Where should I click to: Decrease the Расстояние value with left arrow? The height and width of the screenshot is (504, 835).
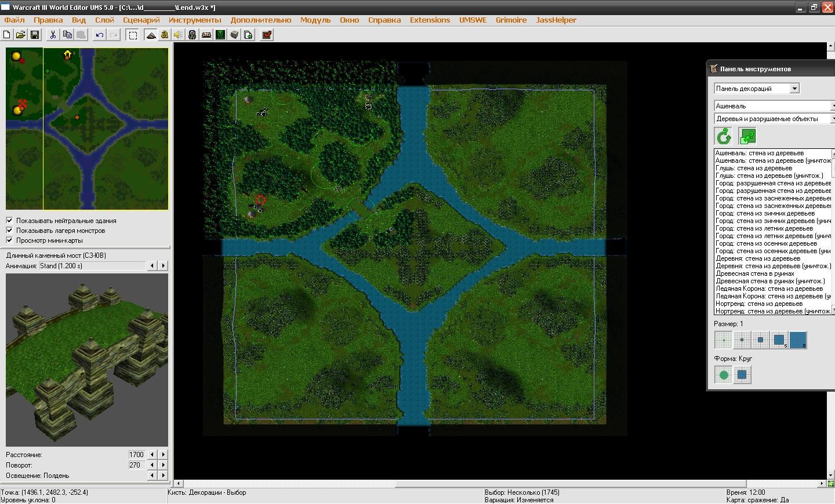[153, 455]
